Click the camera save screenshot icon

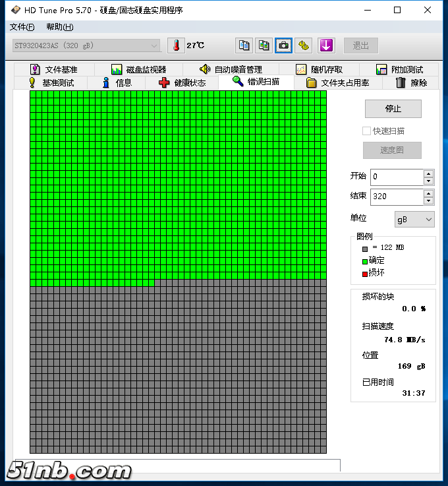283,45
